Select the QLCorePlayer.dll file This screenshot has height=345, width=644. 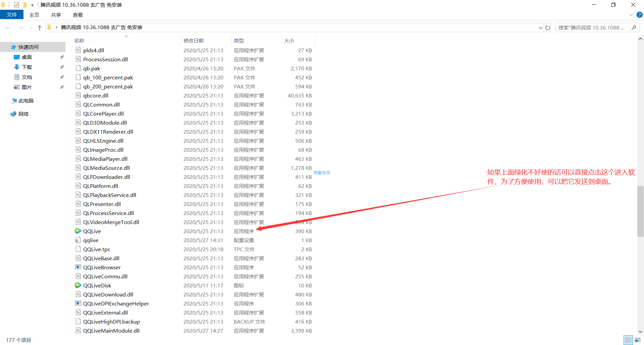pos(103,114)
